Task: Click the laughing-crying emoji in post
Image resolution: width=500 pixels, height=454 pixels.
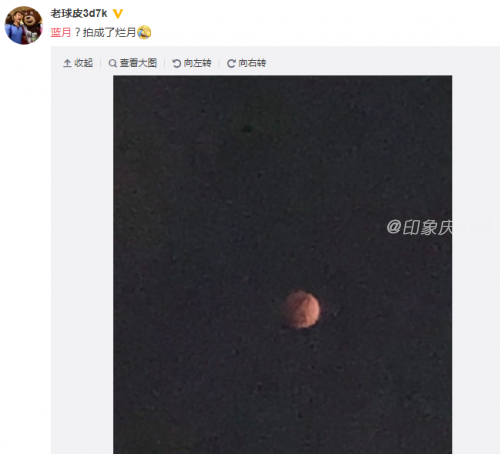Action: pos(144,32)
